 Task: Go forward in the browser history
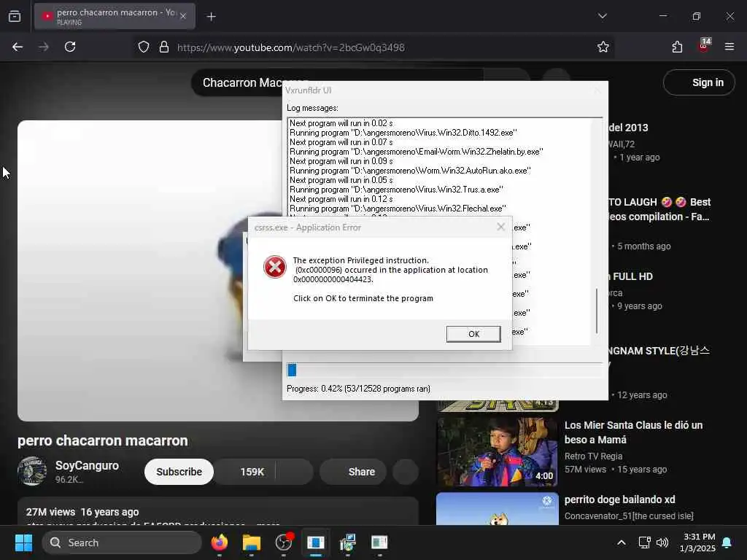[x=43, y=47]
